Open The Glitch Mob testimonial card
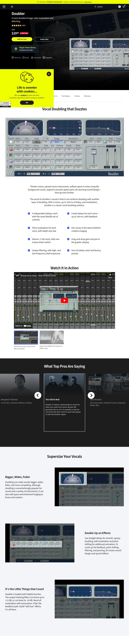The image size is (129, 644). click(x=64, y=402)
